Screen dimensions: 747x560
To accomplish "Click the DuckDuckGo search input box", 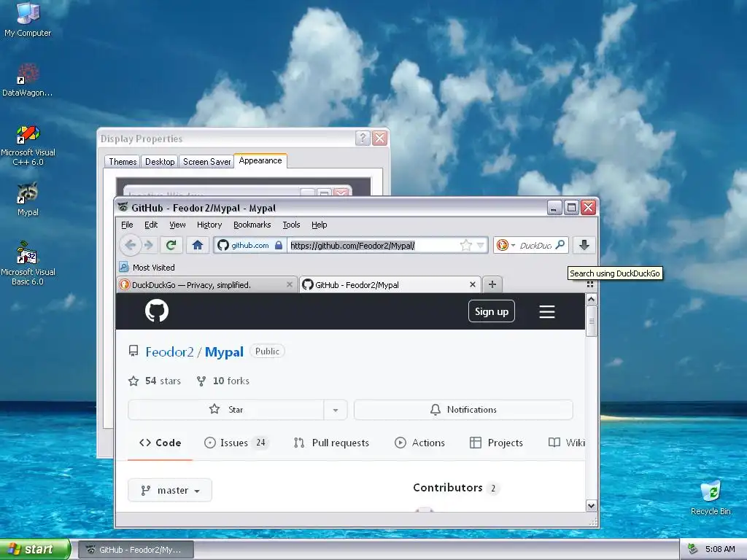I will [x=535, y=245].
